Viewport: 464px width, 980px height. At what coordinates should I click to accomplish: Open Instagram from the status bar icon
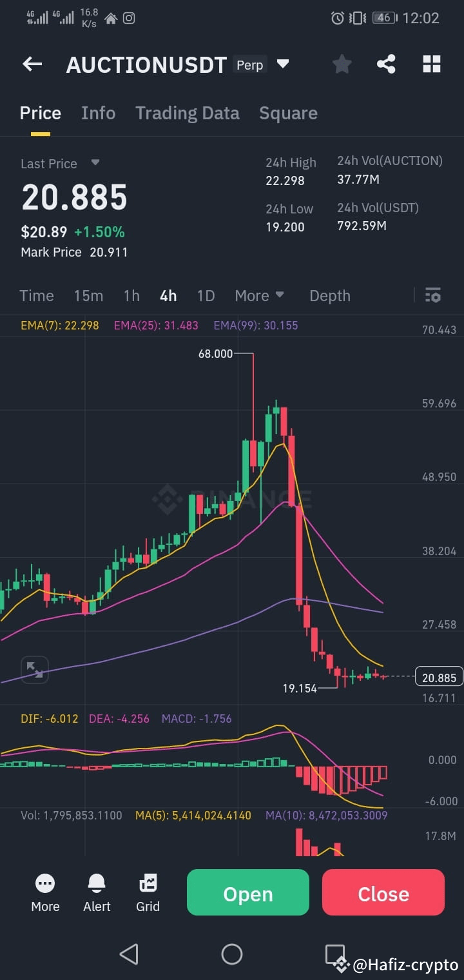coord(129,18)
